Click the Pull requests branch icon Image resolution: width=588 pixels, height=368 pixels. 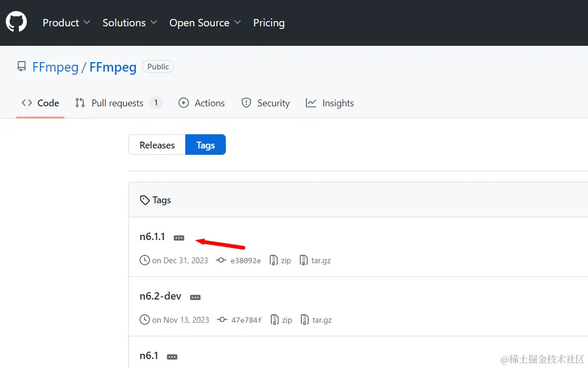click(x=80, y=103)
